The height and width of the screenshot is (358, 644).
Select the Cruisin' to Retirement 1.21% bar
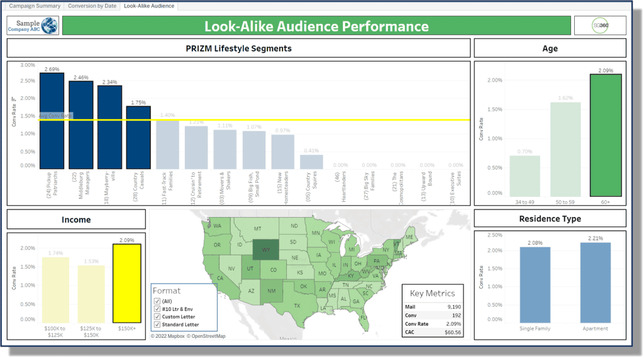[x=196, y=148]
